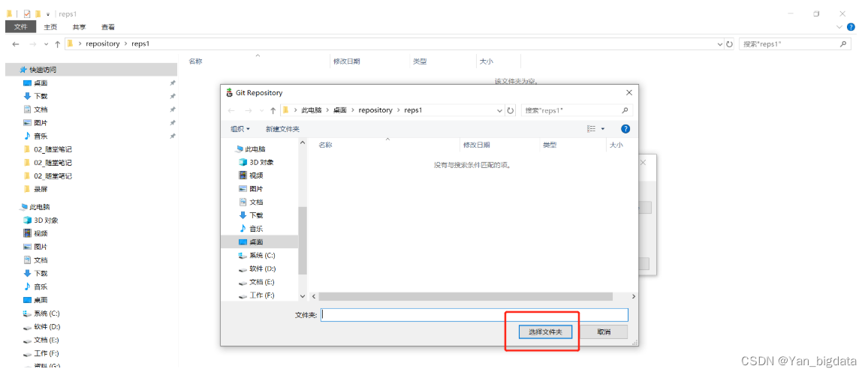
Task: Expand address history dropdown in dialog
Action: tap(500, 110)
